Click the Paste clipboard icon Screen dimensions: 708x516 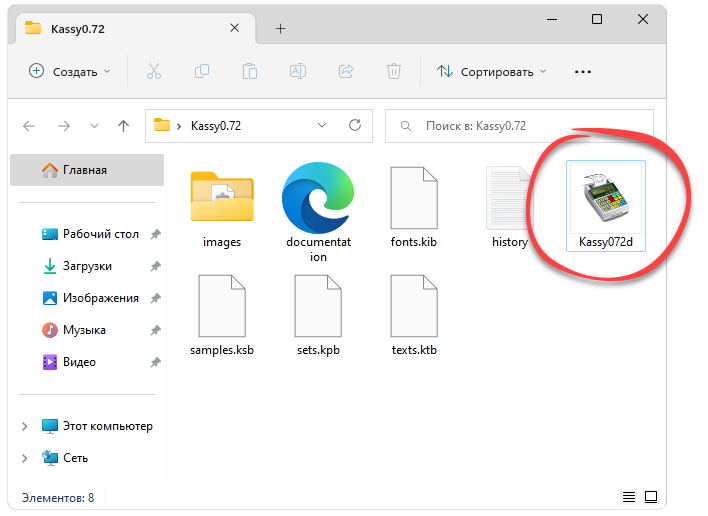(250, 71)
